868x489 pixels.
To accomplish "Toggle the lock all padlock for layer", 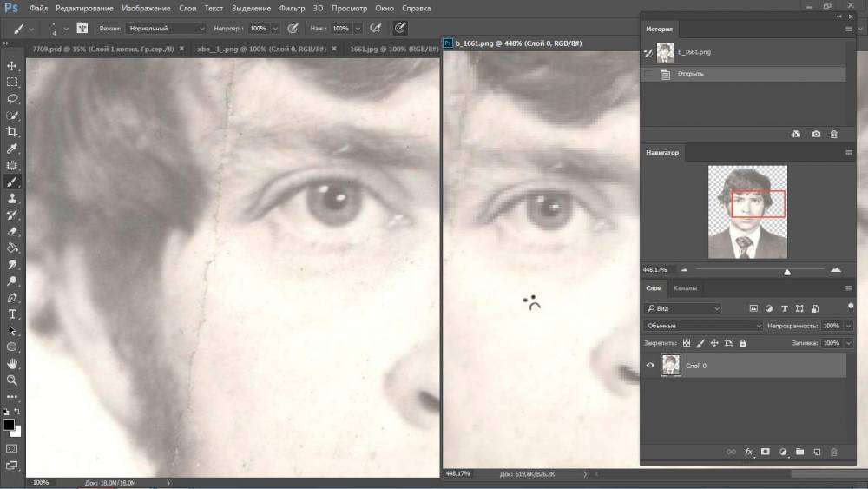I will point(742,343).
